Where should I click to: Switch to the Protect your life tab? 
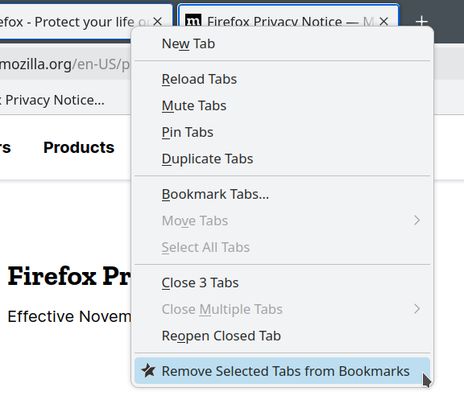point(73,22)
